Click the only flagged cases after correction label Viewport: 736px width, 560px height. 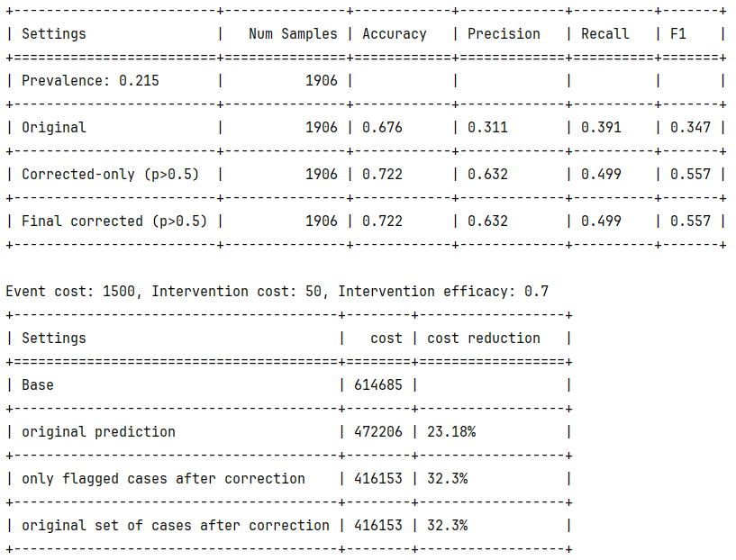pyautogui.click(x=163, y=479)
